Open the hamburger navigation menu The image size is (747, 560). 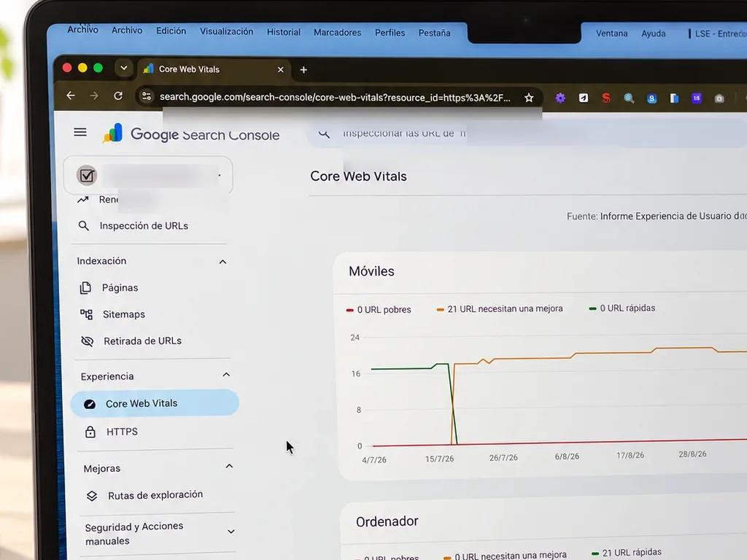point(80,132)
